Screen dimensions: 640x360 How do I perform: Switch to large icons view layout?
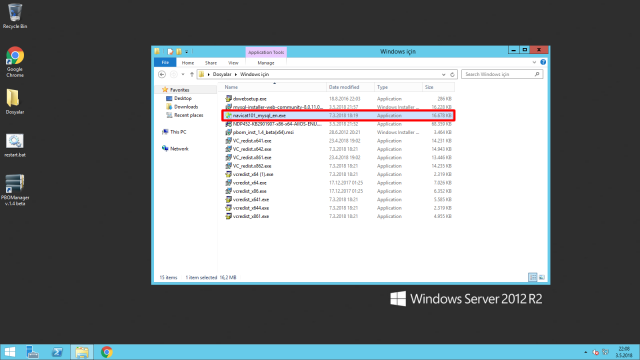click(x=542, y=278)
